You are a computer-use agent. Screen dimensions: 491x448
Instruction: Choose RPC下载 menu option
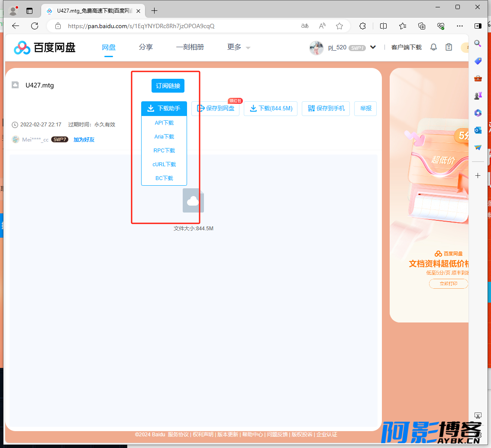coord(164,151)
